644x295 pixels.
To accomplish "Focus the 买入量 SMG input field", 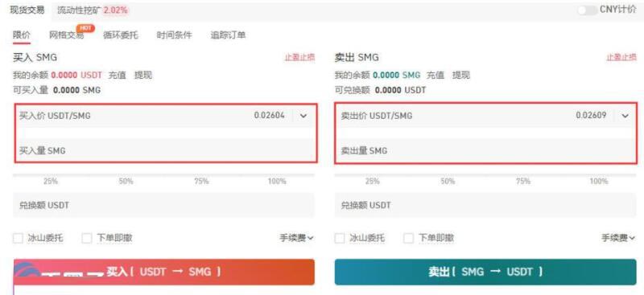I will pos(166,150).
